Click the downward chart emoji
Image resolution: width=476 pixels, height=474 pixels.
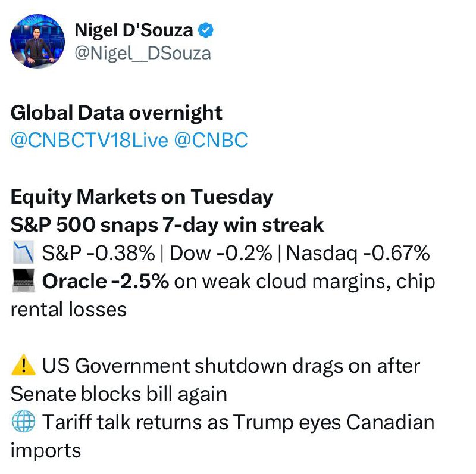23,254
